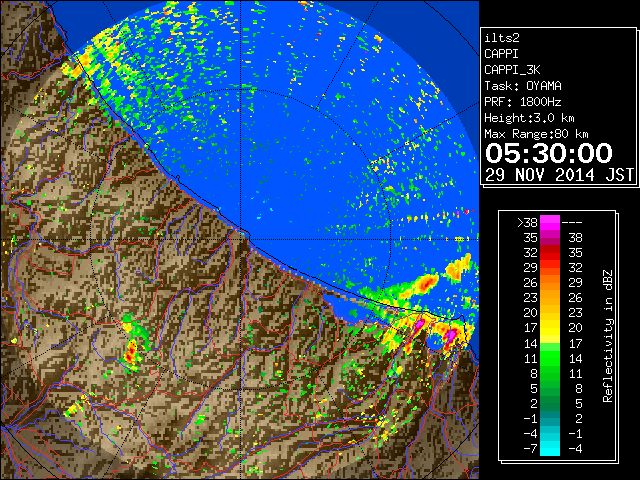Screen dimensions: 640x480
Task: Click the 'Height:3.0 km' line
Action: [x=529, y=118]
